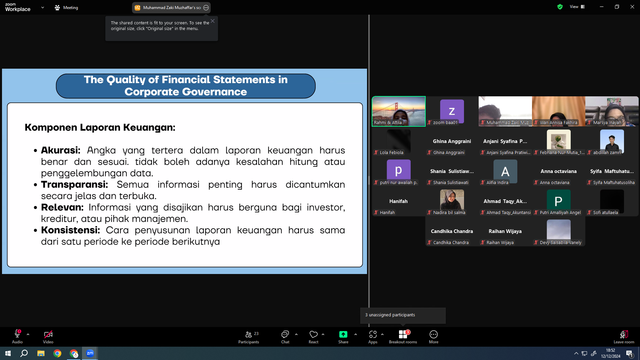
Task: Toggle the Audio microphone mute button
Action: pos(17,337)
